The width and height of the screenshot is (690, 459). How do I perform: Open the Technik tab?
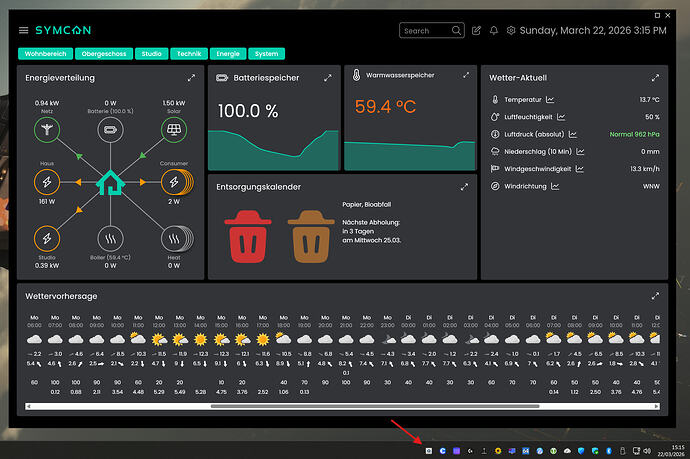[190, 54]
